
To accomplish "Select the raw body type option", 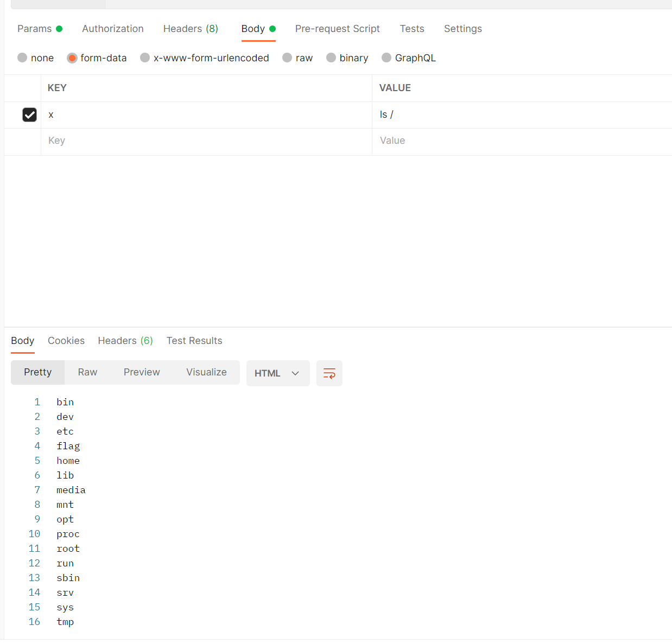I will coord(297,58).
